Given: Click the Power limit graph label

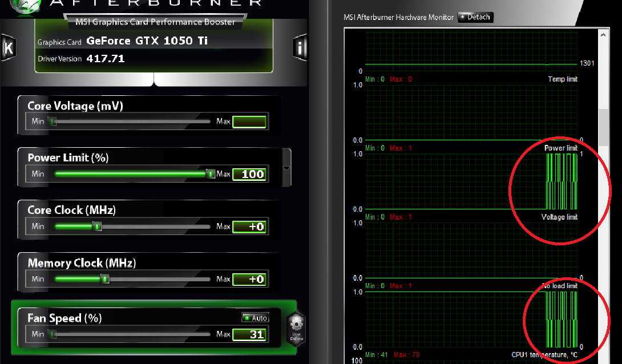Looking at the screenshot, I should click(x=560, y=148).
